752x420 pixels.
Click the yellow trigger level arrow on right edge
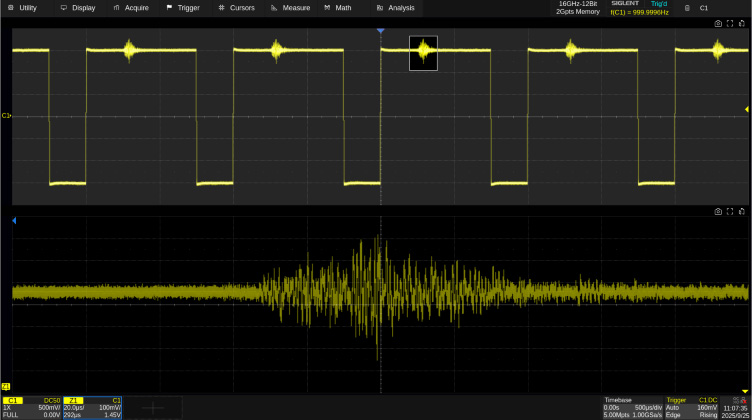click(x=747, y=110)
